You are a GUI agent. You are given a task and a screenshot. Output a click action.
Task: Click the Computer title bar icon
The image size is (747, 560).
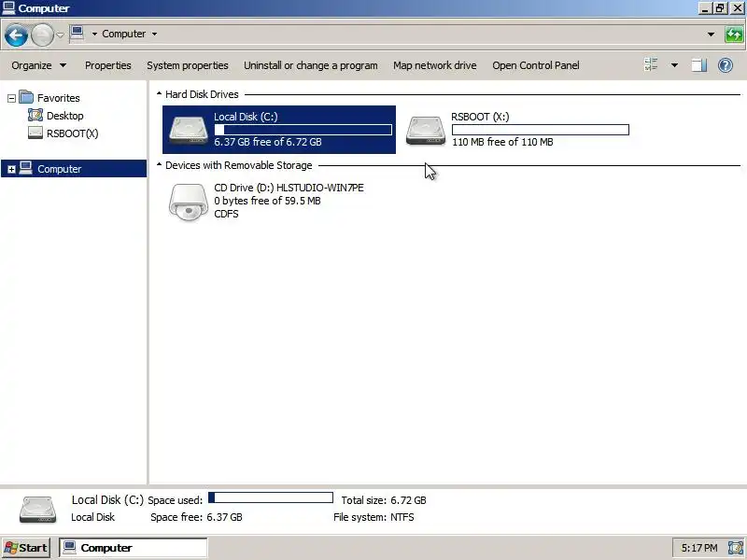tap(8, 8)
